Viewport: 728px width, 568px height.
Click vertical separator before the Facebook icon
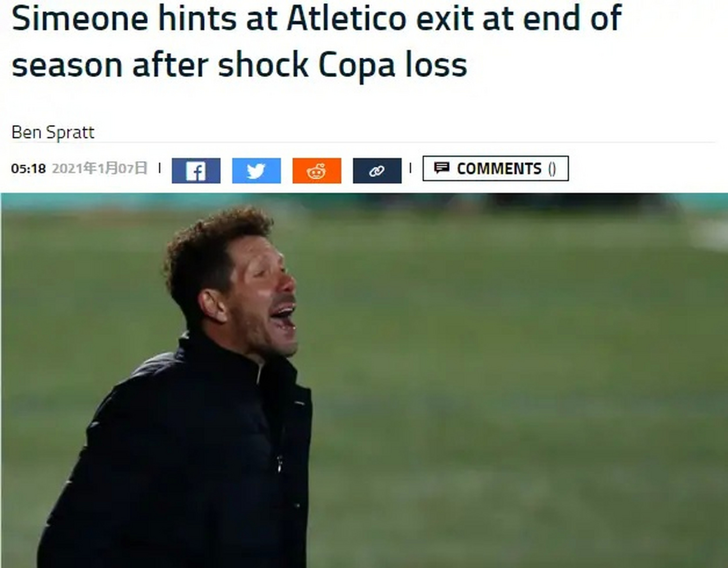click(x=160, y=168)
